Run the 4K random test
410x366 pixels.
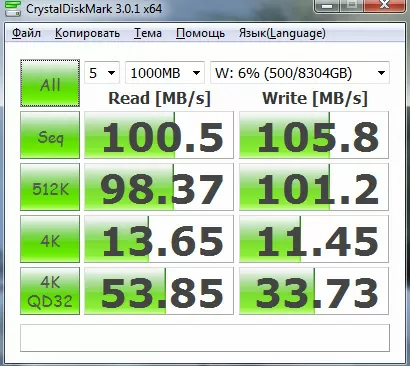coord(50,239)
